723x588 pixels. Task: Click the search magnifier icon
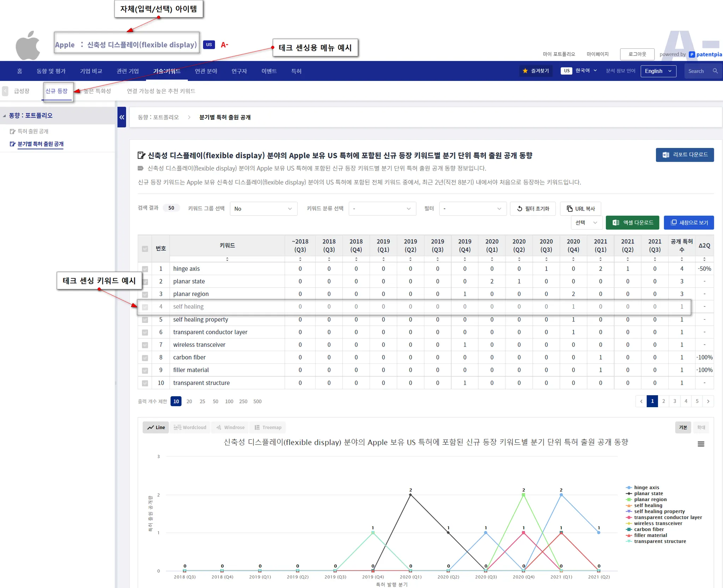715,71
